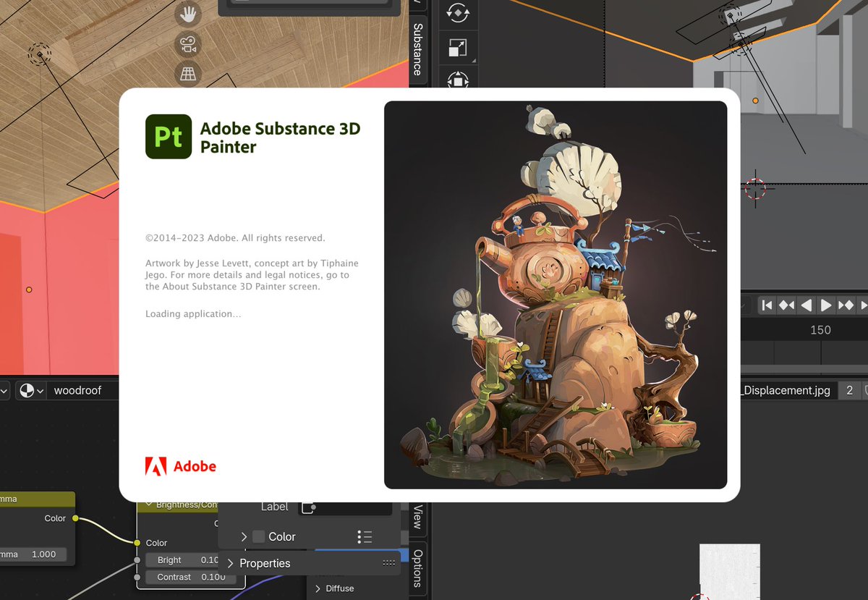Viewport: 868px width, 600px height.
Task: Click the Properties panel drag grip
Action: [x=388, y=563]
